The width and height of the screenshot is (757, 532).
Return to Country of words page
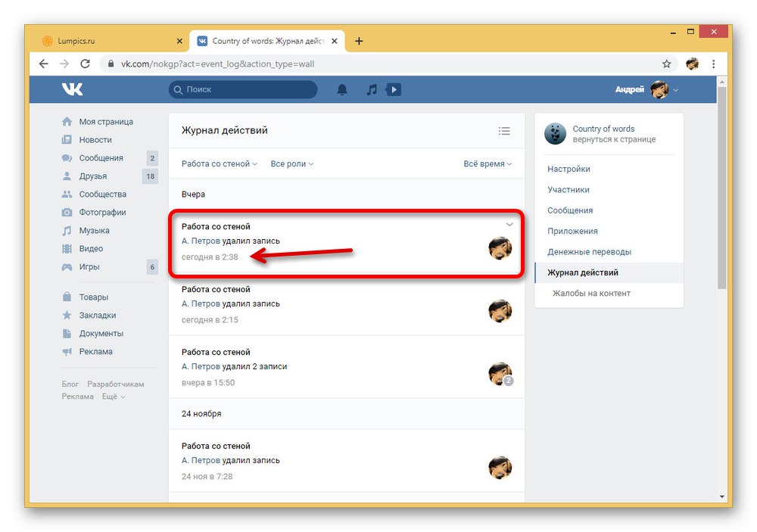click(x=614, y=139)
